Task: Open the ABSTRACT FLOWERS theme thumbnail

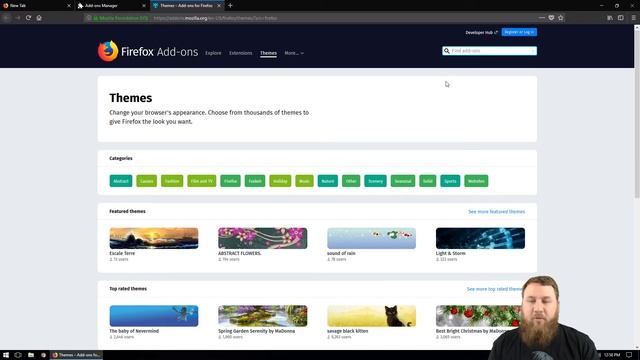Action: point(262,238)
